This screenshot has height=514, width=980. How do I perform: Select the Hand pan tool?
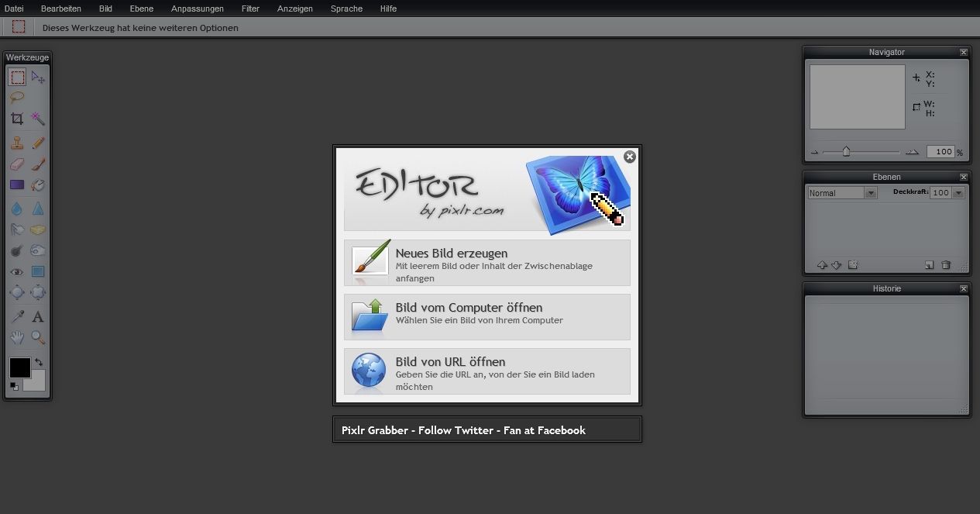(x=17, y=337)
